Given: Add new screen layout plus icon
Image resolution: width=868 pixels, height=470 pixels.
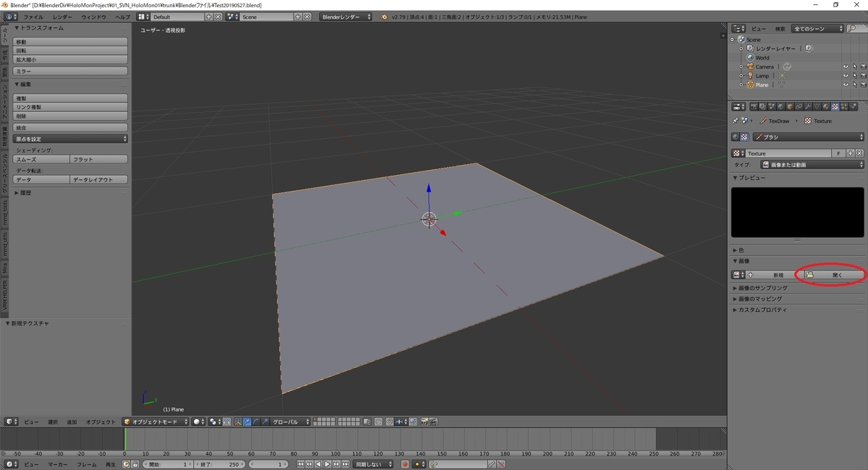Looking at the screenshot, I should pyautogui.click(x=209, y=16).
